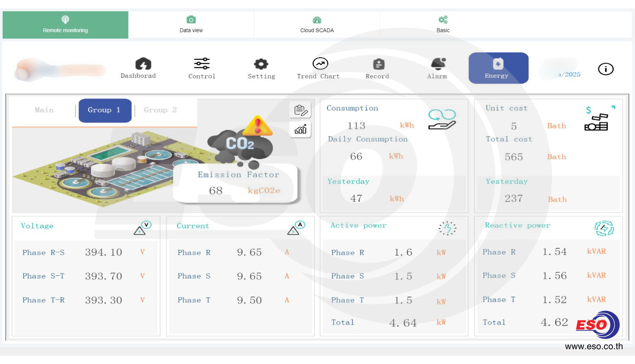Open the Trend Chart icon
This screenshot has width=635, height=364.
coord(320,64)
